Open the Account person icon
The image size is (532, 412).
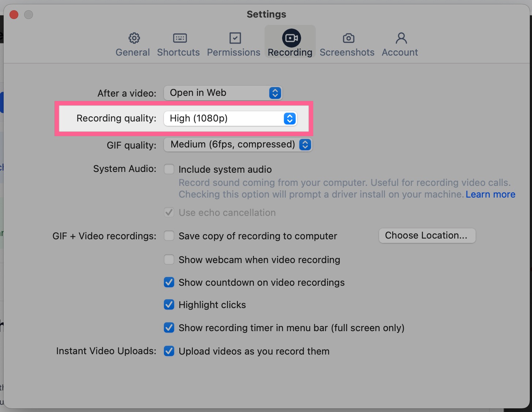click(x=401, y=38)
